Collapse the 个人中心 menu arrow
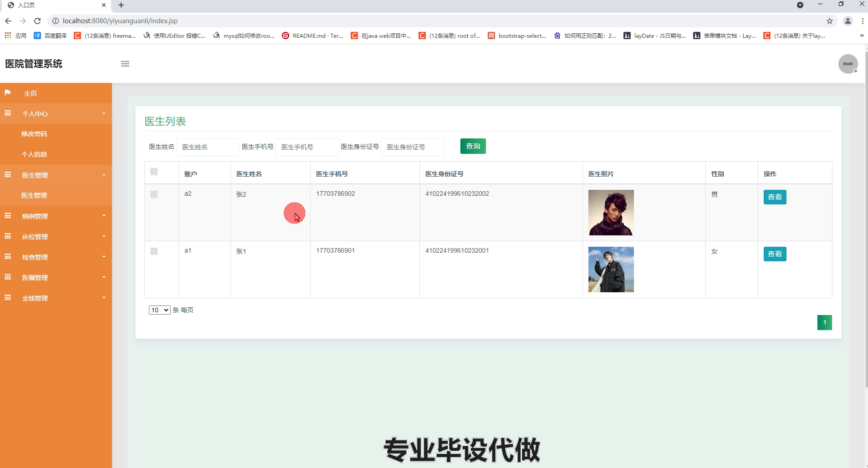This screenshot has height=468, width=868. click(x=104, y=113)
